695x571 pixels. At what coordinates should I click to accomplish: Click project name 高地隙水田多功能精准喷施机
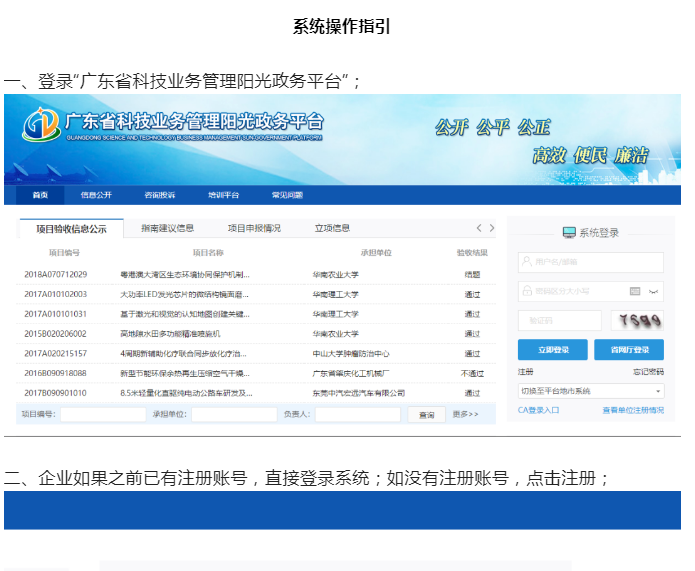[170, 334]
